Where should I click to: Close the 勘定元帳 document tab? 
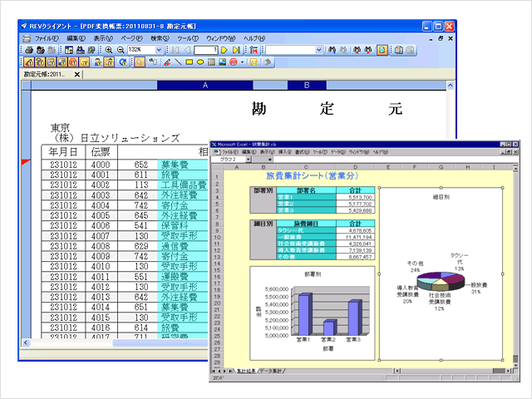click(x=77, y=74)
